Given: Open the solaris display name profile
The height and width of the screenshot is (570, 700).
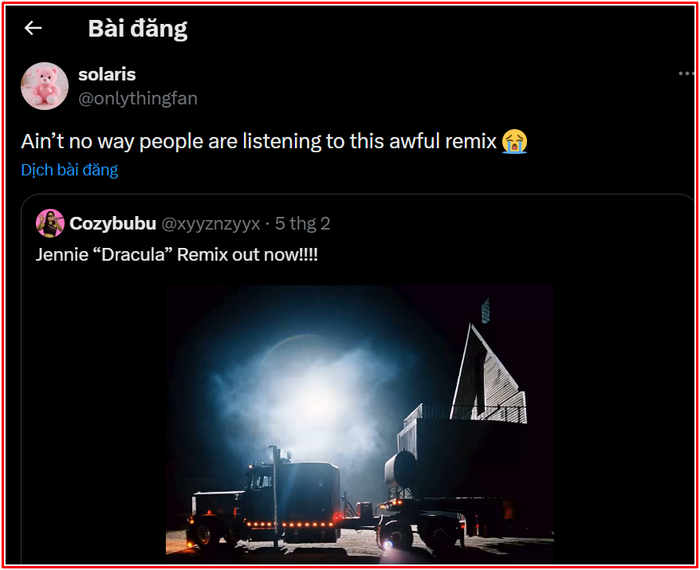Looking at the screenshot, I should coord(107,75).
